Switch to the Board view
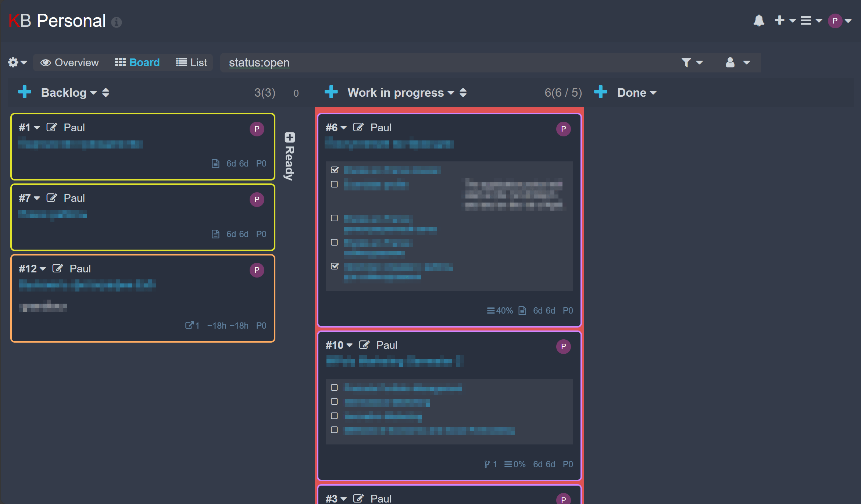 tap(137, 62)
